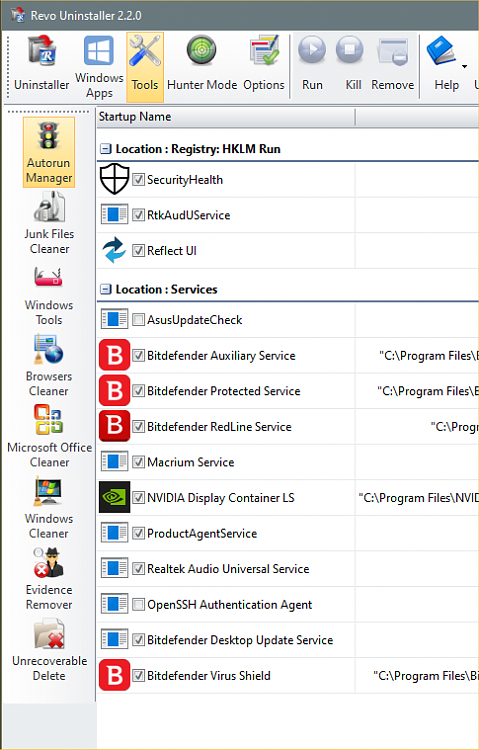Image resolution: width=479 pixels, height=750 pixels.
Task: Click the Bitdefender Virus Shield path cell
Action: 417,676
